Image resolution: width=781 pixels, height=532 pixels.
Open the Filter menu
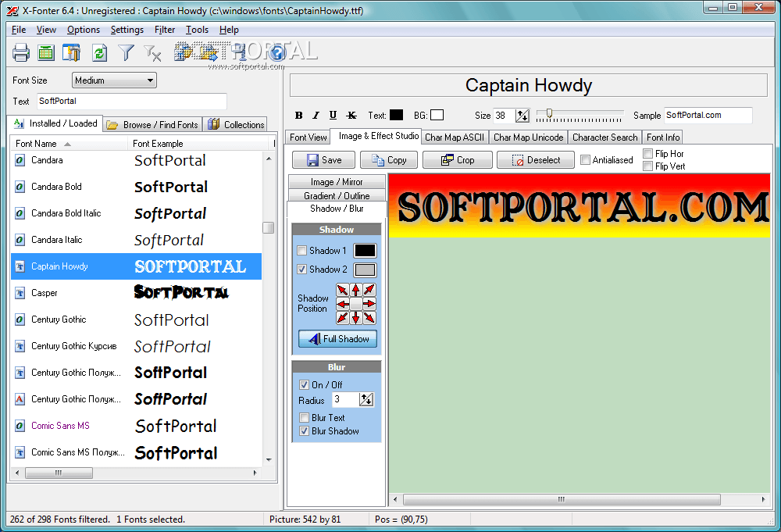pos(164,30)
